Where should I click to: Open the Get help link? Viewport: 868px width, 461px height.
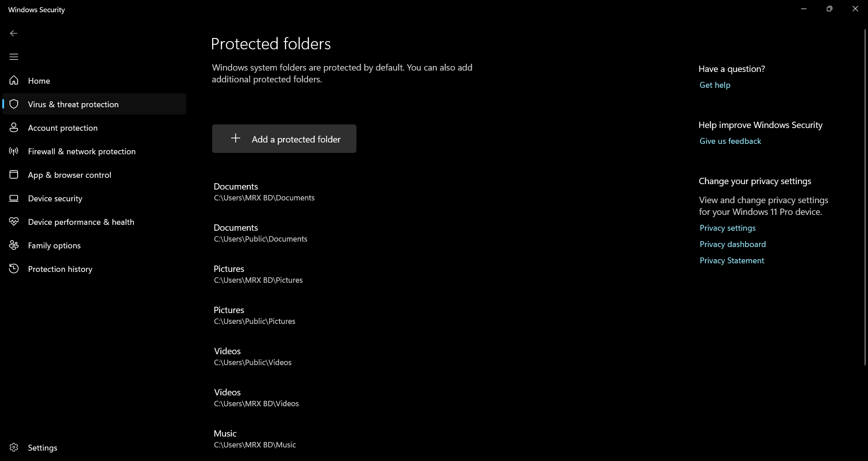[715, 85]
